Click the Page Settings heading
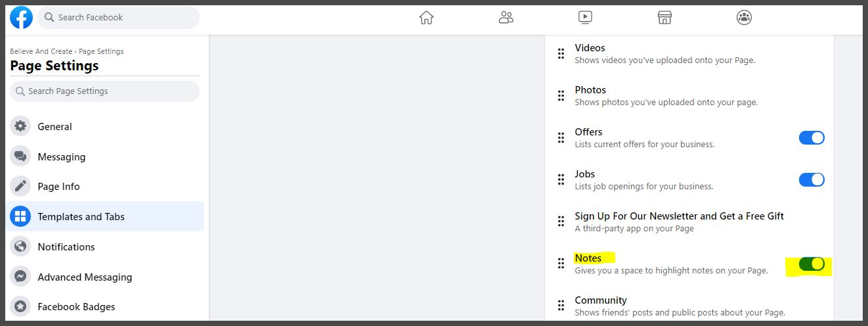This screenshot has width=868, height=326. (x=54, y=66)
